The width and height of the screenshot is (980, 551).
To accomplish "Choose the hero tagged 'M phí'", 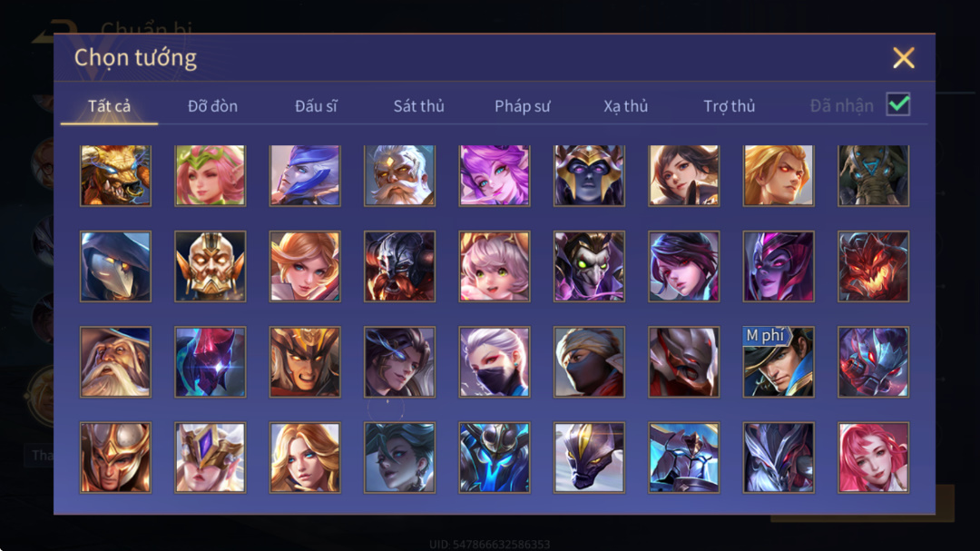I will point(779,361).
